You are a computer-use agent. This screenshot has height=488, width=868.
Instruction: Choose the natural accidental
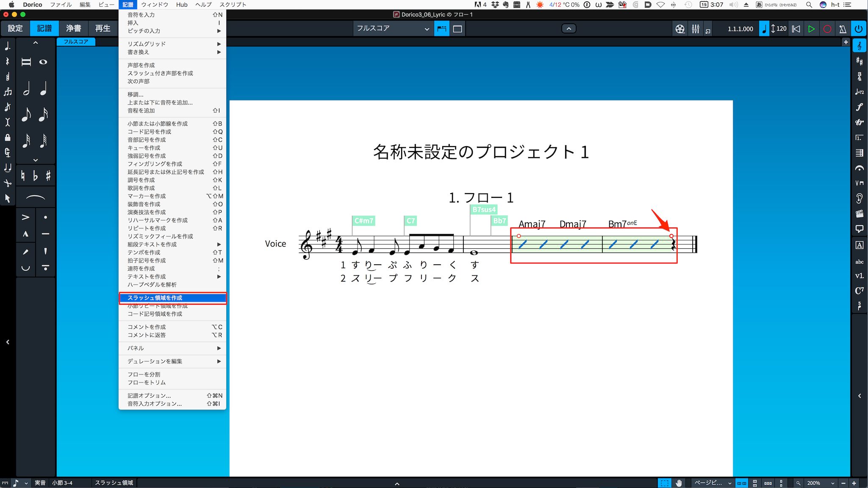tap(23, 175)
